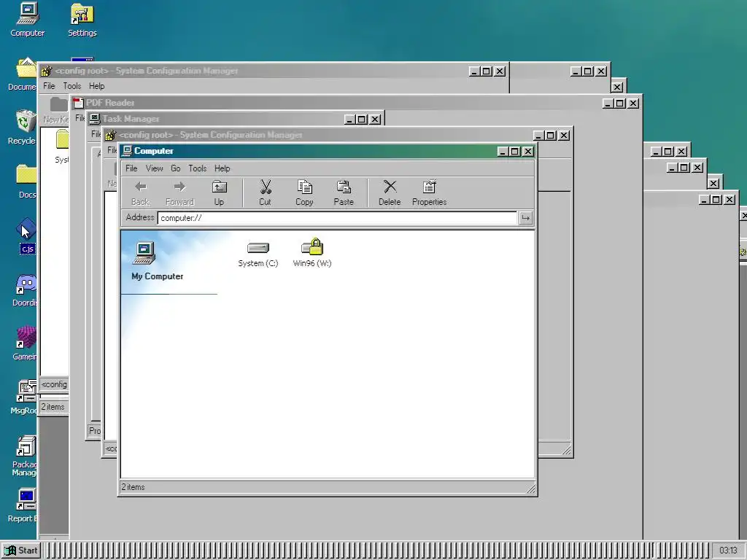Click the Go arrow beside address bar
The width and height of the screenshot is (747, 560).
(525, 218)
